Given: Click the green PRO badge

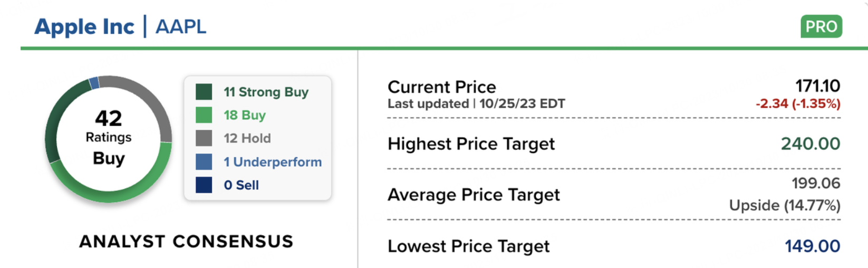Looking at the screenshot, I should tap(821, 26).
